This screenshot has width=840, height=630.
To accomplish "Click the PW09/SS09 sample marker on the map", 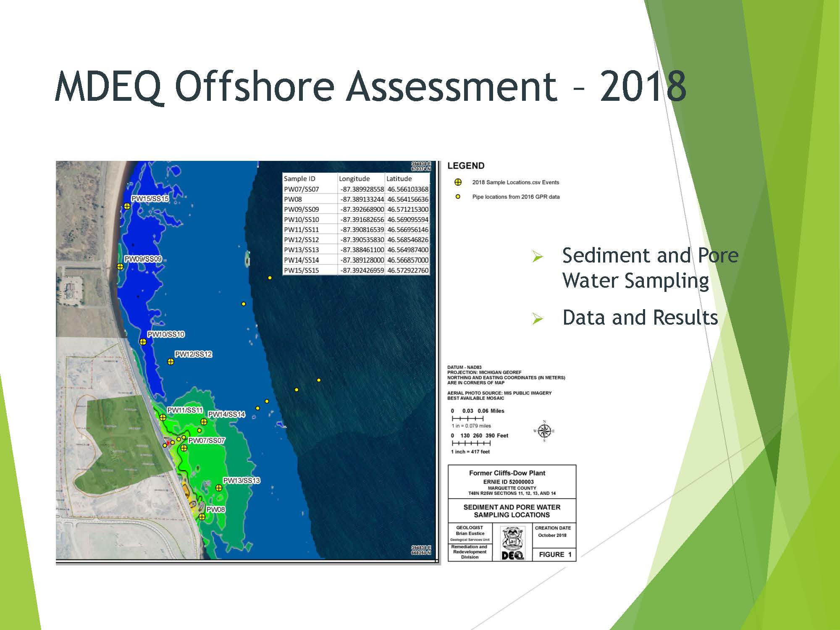I will tap(120, 266).
